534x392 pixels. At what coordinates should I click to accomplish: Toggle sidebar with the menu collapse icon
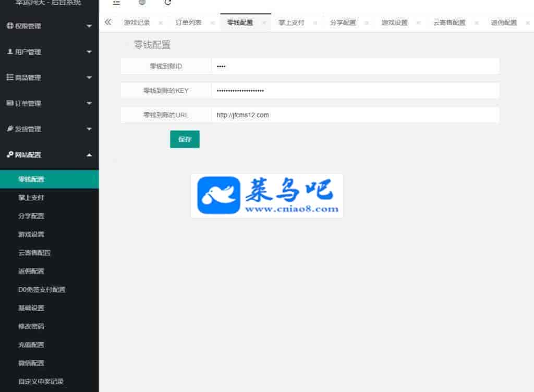pos(116,3)
